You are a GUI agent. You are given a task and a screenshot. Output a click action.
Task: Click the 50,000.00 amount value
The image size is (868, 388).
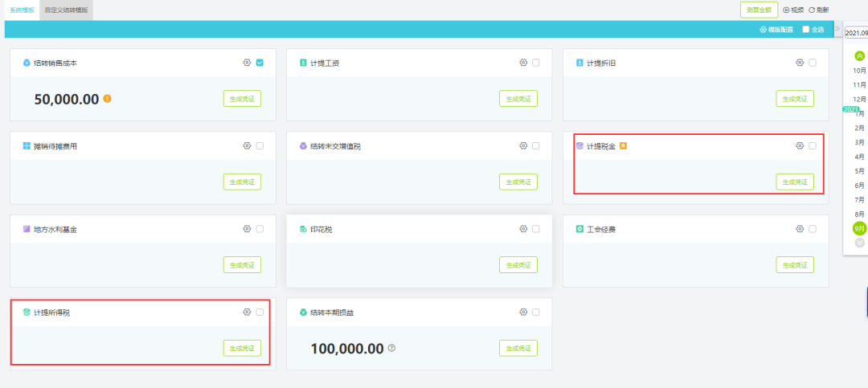click(67, 99)
